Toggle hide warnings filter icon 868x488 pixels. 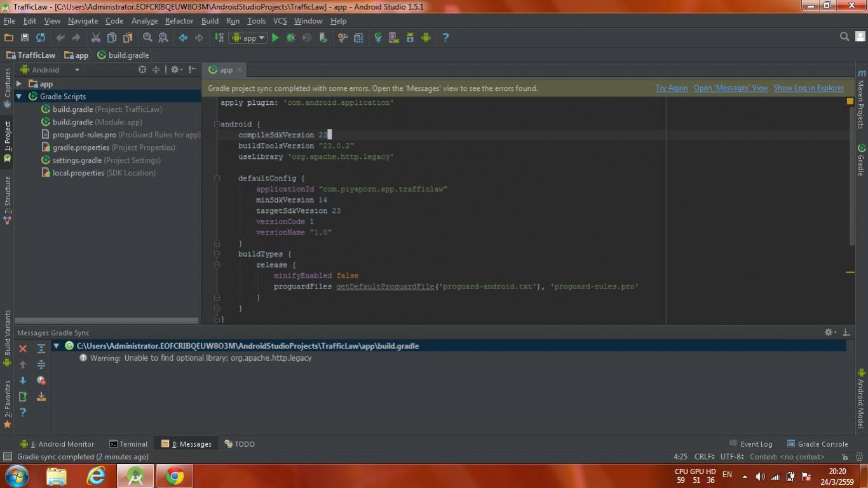pos(41,381)
